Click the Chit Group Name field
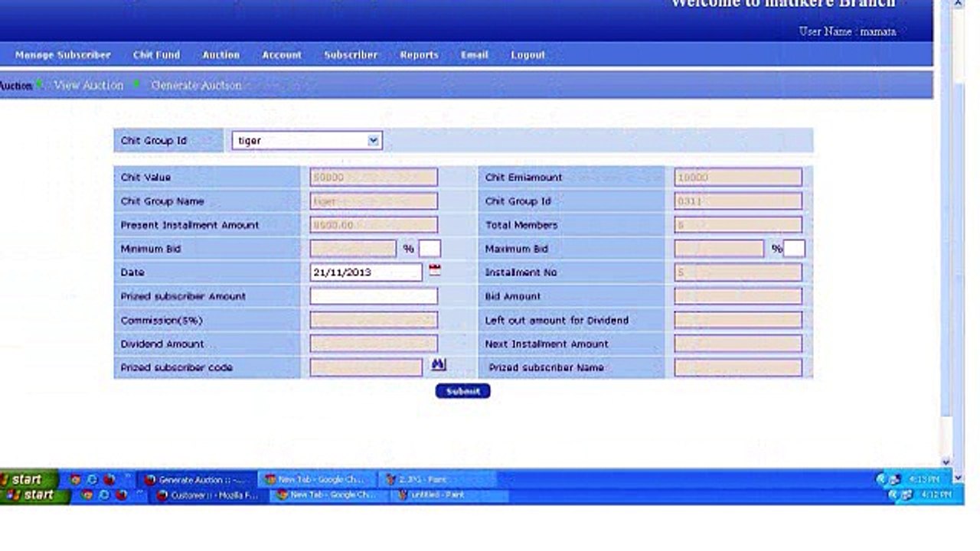The height and width of the screenshot is (551, 980). click(x=374, y=201)
